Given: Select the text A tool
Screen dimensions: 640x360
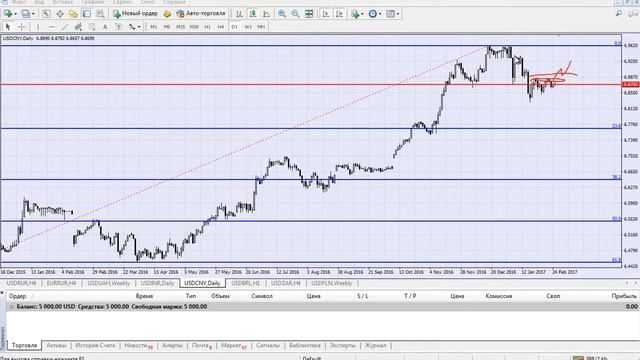Looking at the screenshot, I should [x=105, y=27].
